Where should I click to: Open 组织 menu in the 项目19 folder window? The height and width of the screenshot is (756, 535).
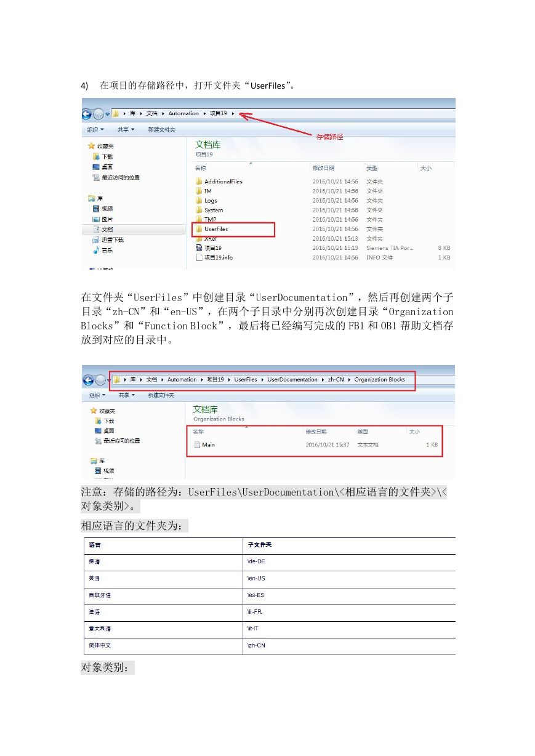point(95,129)
